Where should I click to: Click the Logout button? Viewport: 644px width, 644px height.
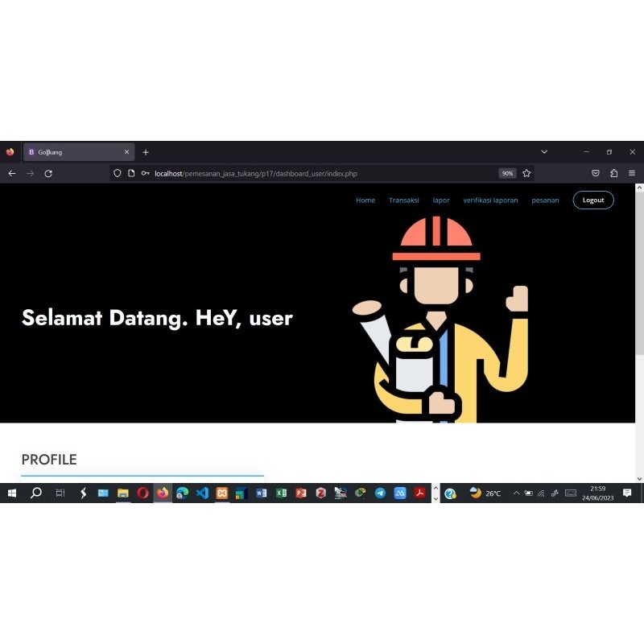(593, 200)
